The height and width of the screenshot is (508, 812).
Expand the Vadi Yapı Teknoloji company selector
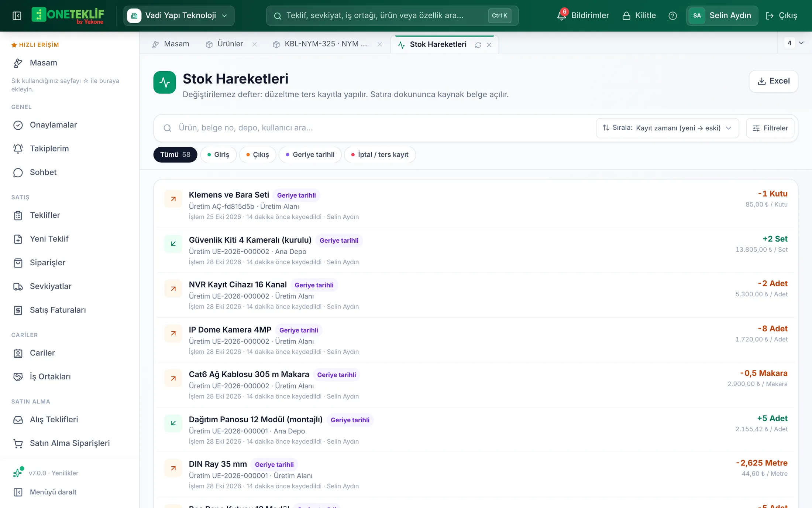179,16
